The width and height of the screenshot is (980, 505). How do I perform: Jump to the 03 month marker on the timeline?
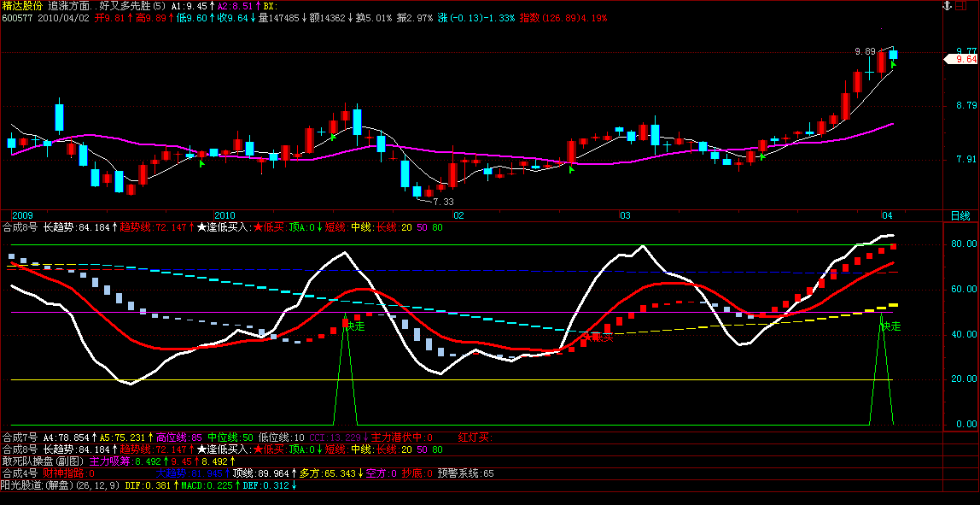(x=625, y=215)
